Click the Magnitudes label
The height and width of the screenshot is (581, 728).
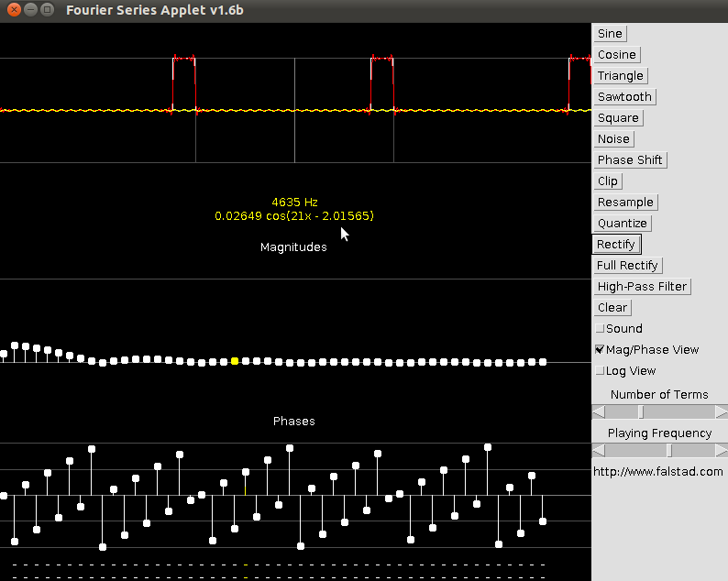[293, 247]
